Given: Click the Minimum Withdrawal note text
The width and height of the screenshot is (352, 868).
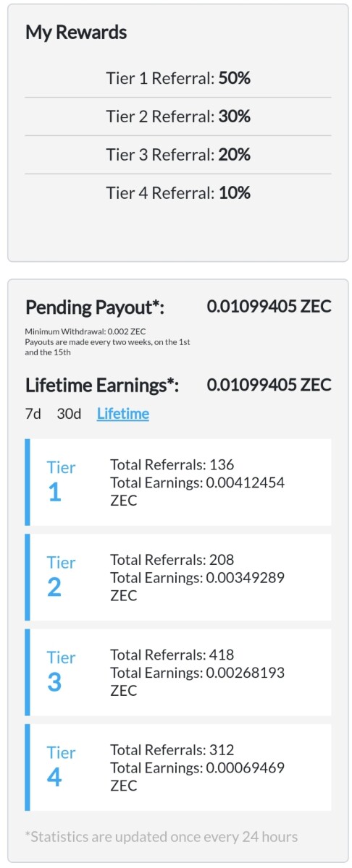Looking at the screenshot, I should [70, 331].
